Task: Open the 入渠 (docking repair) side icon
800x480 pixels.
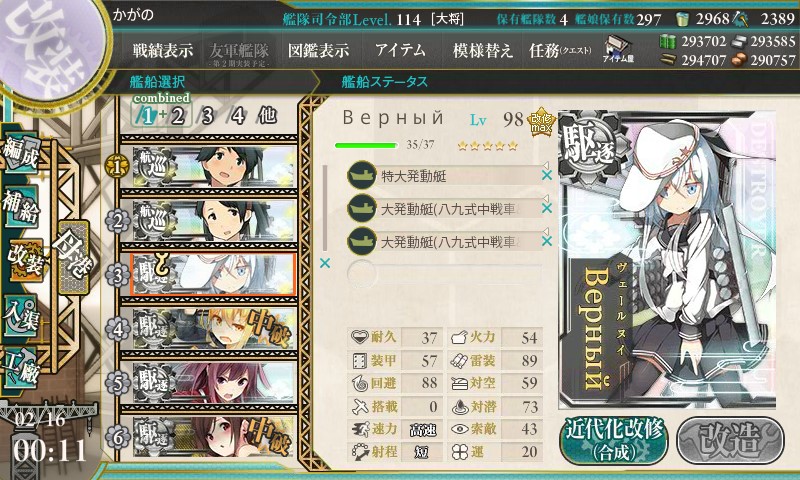Action: click(x=21, y=315)
